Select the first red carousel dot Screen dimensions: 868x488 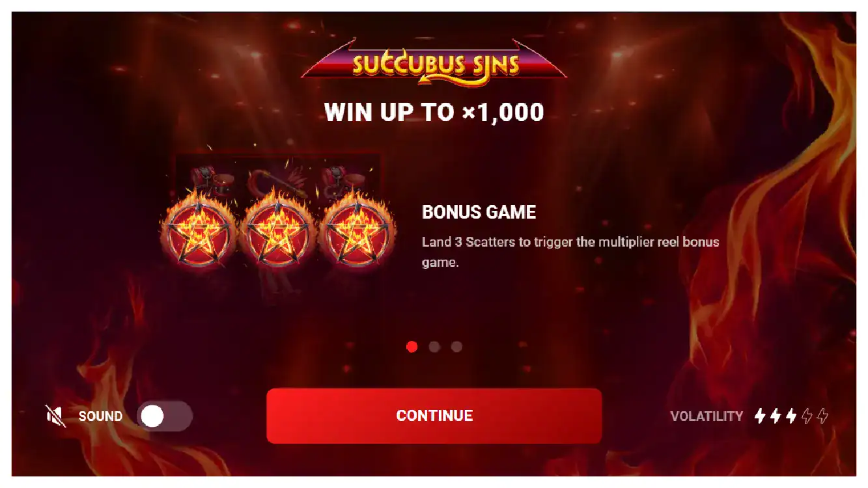click(412, 347)
